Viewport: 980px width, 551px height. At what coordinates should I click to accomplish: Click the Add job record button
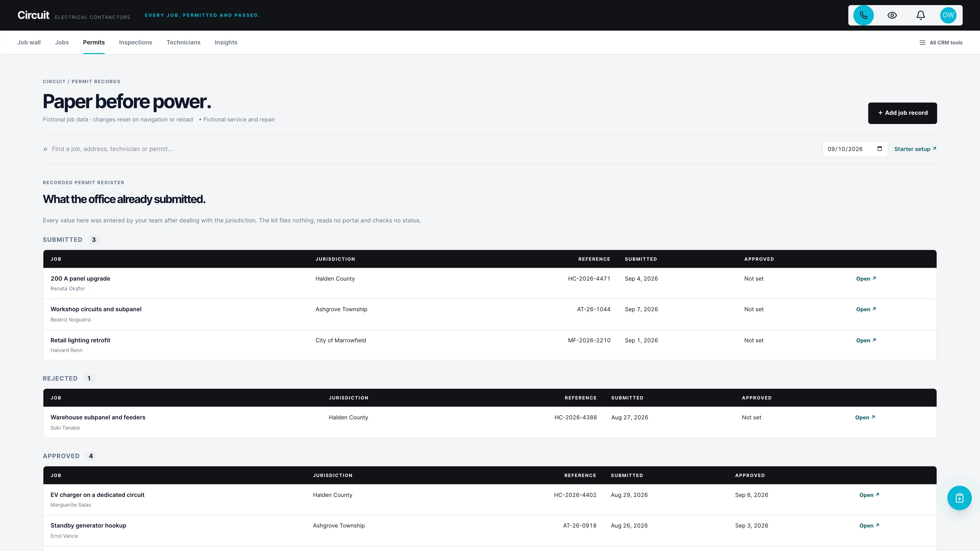tap(902, 113)
